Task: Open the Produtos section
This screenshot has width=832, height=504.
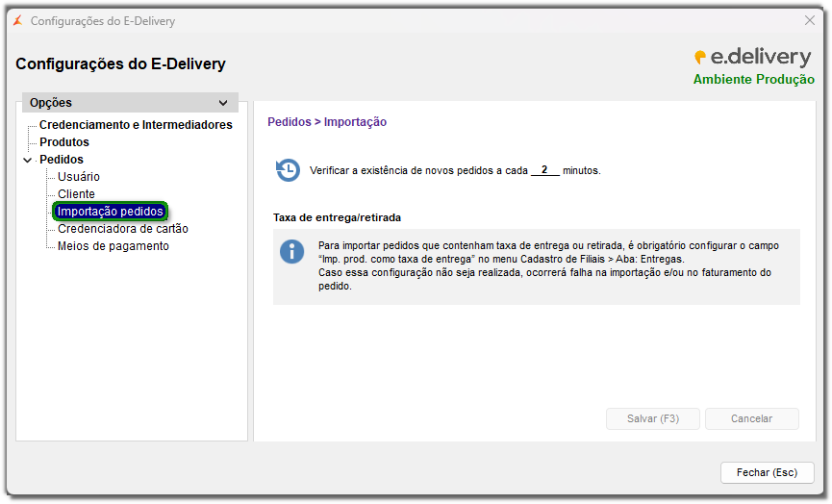Action: pos(64,142)
